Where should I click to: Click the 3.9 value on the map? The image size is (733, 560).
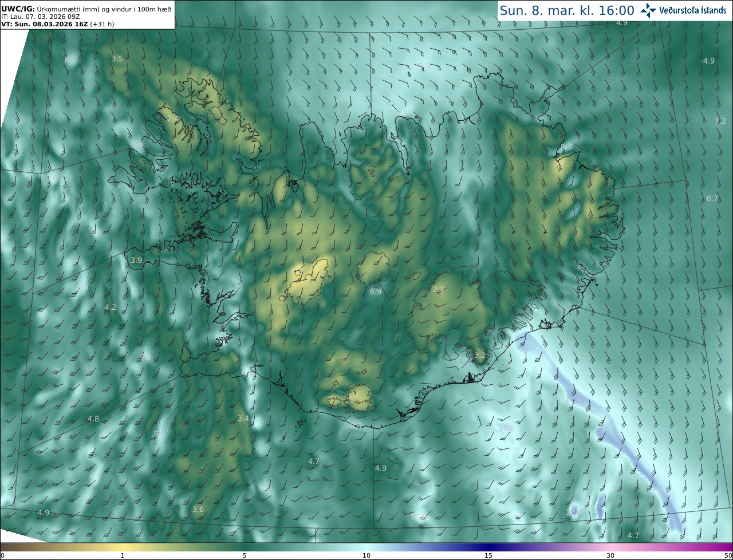[136, 260]
